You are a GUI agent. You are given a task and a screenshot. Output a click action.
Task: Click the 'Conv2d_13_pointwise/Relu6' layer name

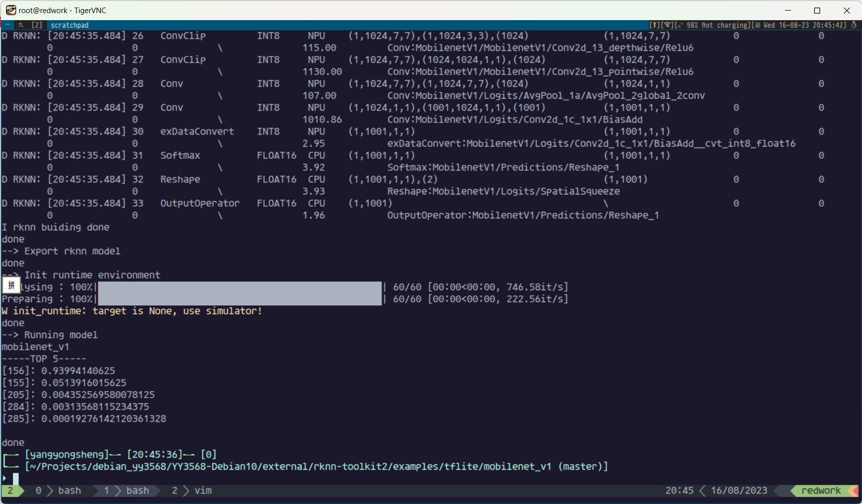(623, 72)
